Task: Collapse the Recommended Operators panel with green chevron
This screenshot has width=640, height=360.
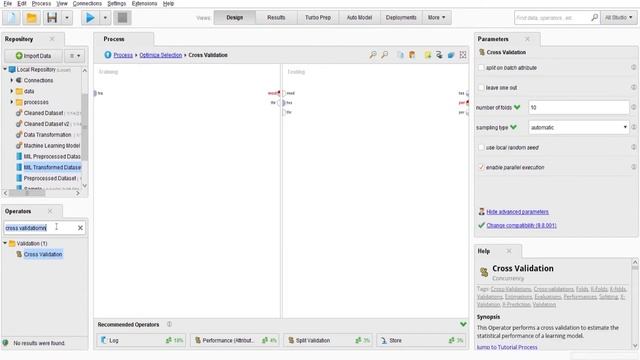Action: pyautogui.click(x=463, y=324)
